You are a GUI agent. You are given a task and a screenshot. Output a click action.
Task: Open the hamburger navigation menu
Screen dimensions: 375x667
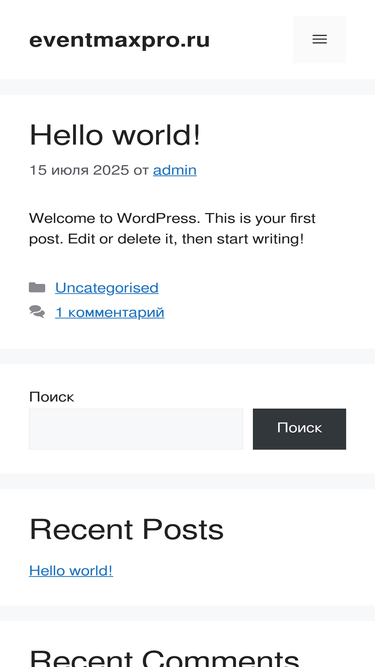[x=319, y=40]
